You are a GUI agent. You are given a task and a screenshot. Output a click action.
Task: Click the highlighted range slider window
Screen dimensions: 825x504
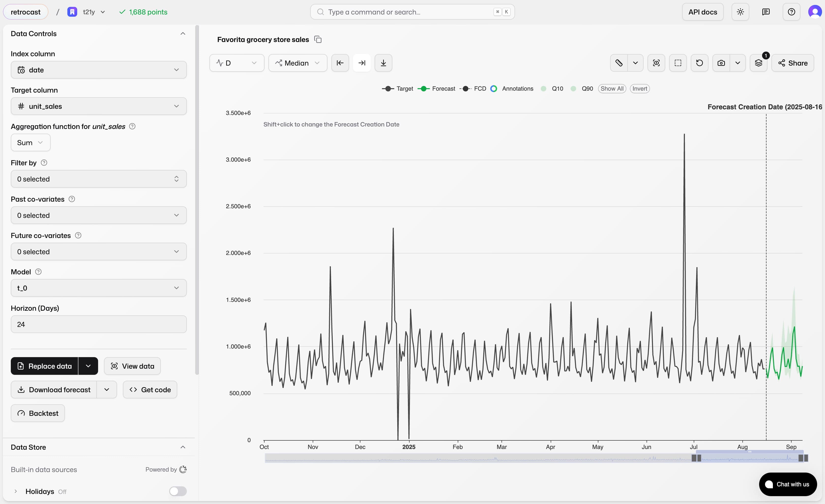pos(750,458)
